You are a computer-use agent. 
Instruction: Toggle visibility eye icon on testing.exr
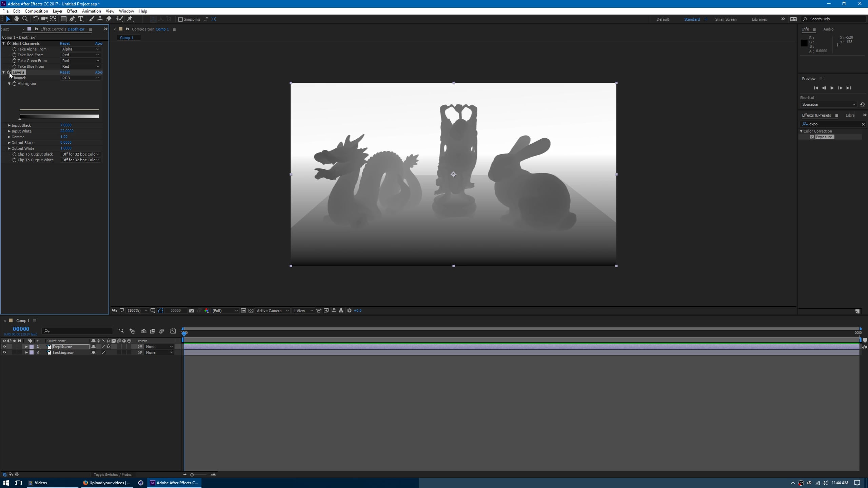(x=4, y=352)
